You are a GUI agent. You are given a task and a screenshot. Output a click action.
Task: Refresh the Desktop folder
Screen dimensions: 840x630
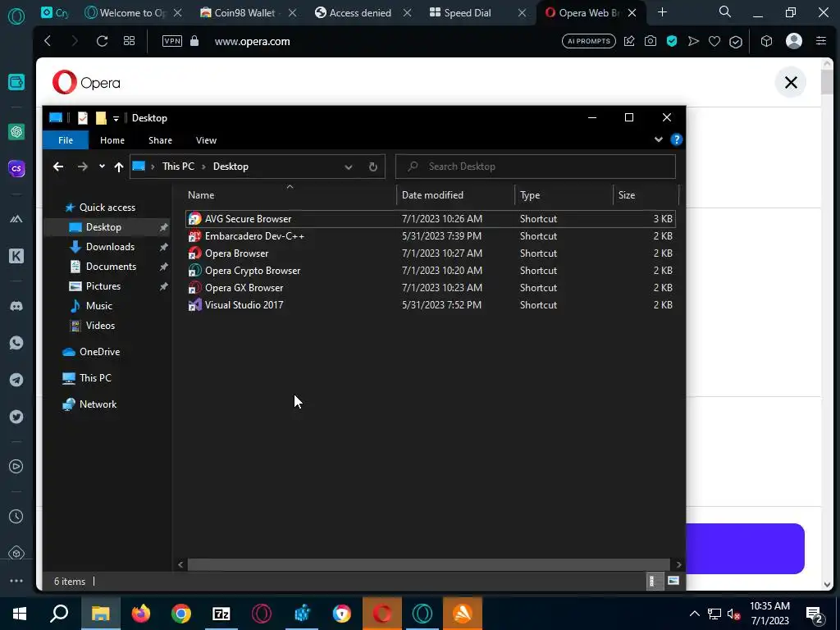tap(373, 167)
